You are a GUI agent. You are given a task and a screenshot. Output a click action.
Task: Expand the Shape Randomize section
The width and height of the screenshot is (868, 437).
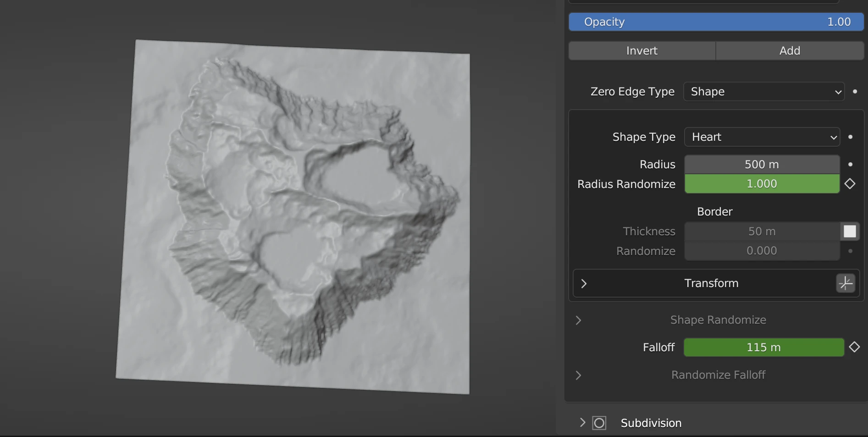pos(578,320)
